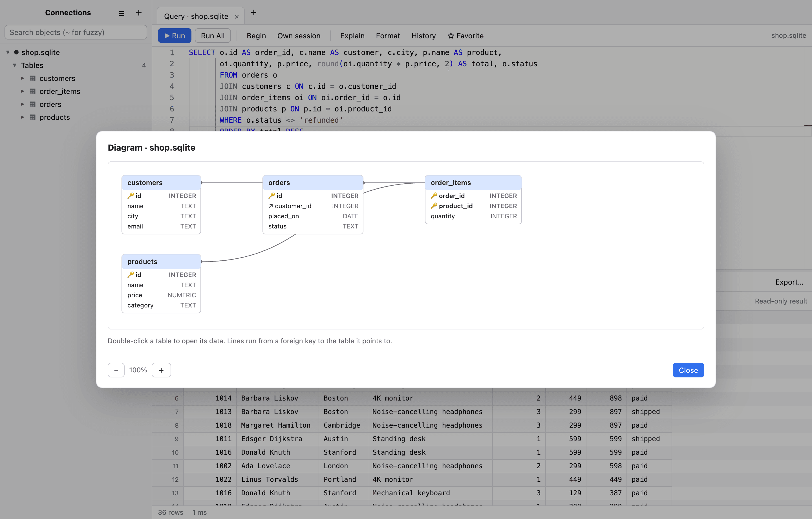Click the customer_id foreign key arrow icon
This screenshot has width=812, height=519.
(271, 206)
